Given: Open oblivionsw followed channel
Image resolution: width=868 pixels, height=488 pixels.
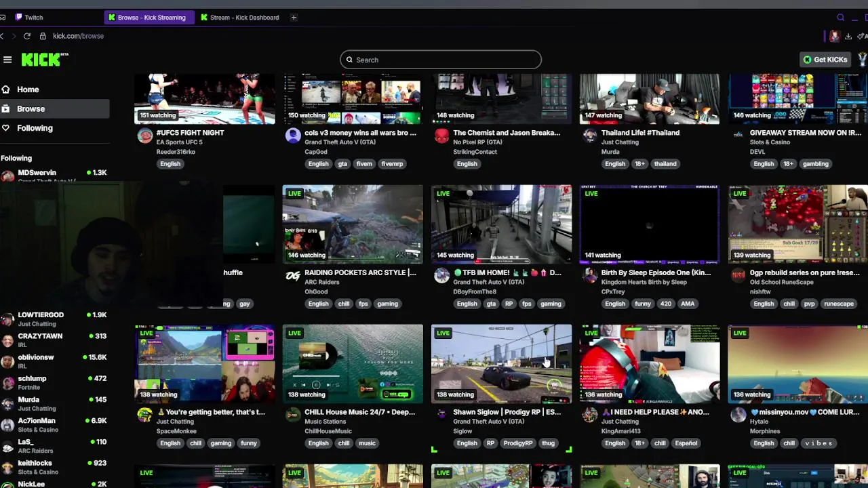Looking at the screenshot, I should click(54, 361).
